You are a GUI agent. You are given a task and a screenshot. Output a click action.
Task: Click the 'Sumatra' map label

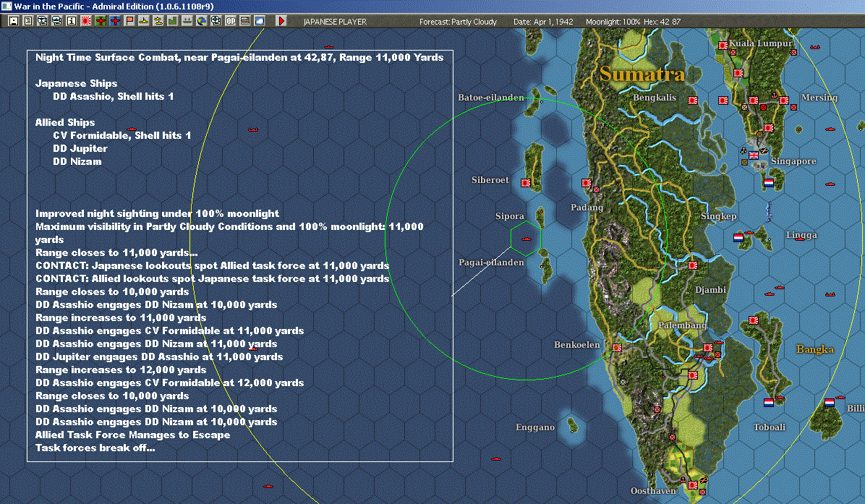642,74
